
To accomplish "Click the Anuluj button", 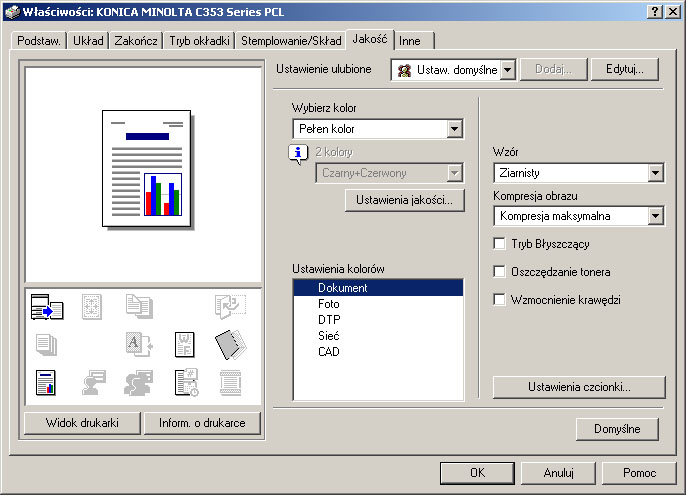I will 558,473.
